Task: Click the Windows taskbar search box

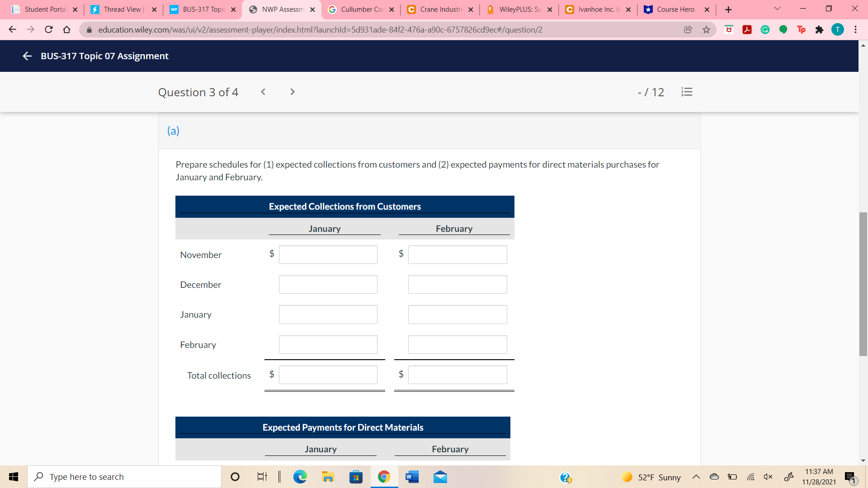Action: pyautogui.click(x=124, y=477)
